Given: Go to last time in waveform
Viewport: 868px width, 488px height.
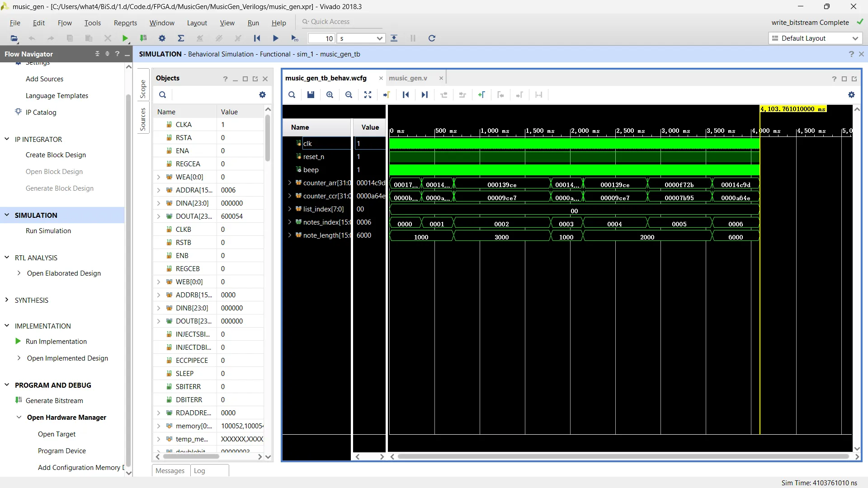Looking at the screenshot, I should (425, 95).
